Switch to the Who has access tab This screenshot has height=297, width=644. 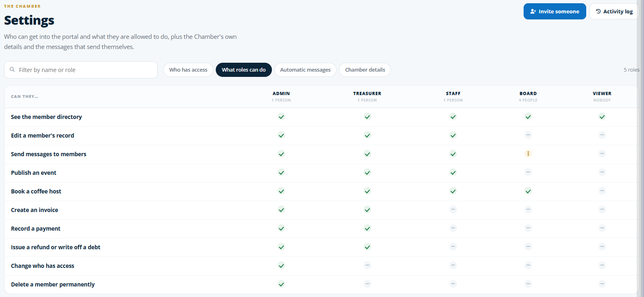coord(188,70)
